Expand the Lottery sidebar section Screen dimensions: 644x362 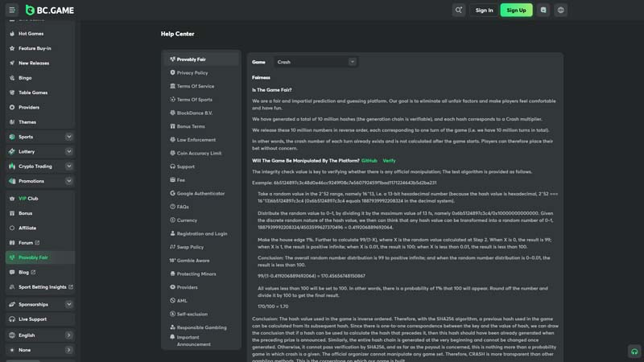pyautogui.click(x=69, y=151)
